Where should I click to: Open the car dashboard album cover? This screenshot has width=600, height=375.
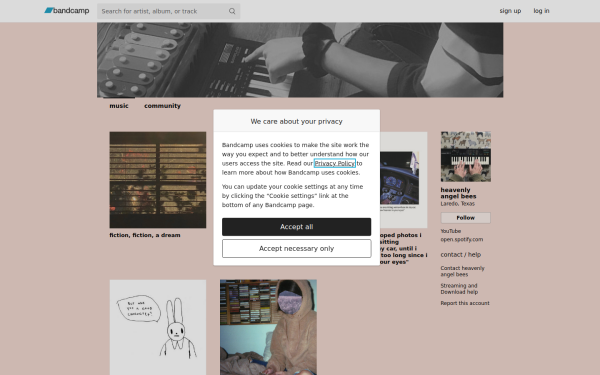(x=403, y=180)
